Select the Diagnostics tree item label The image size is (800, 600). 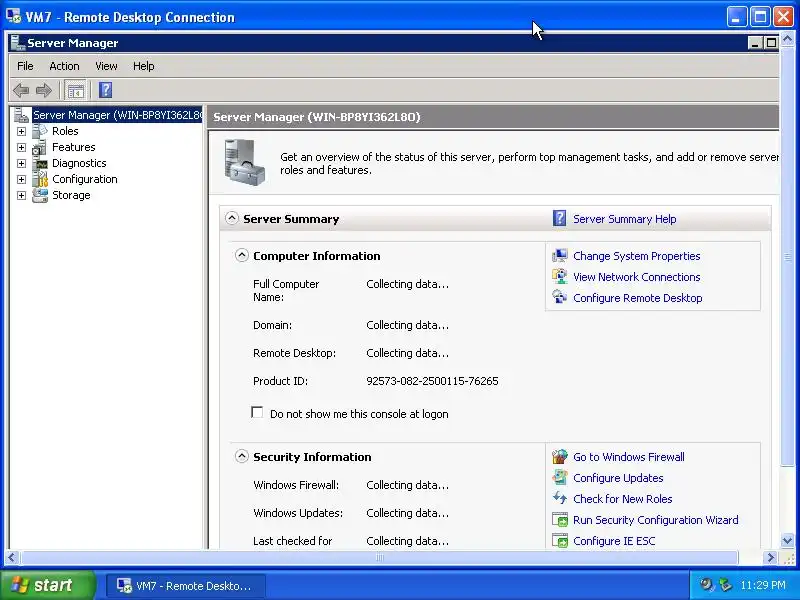pos(79,163)
